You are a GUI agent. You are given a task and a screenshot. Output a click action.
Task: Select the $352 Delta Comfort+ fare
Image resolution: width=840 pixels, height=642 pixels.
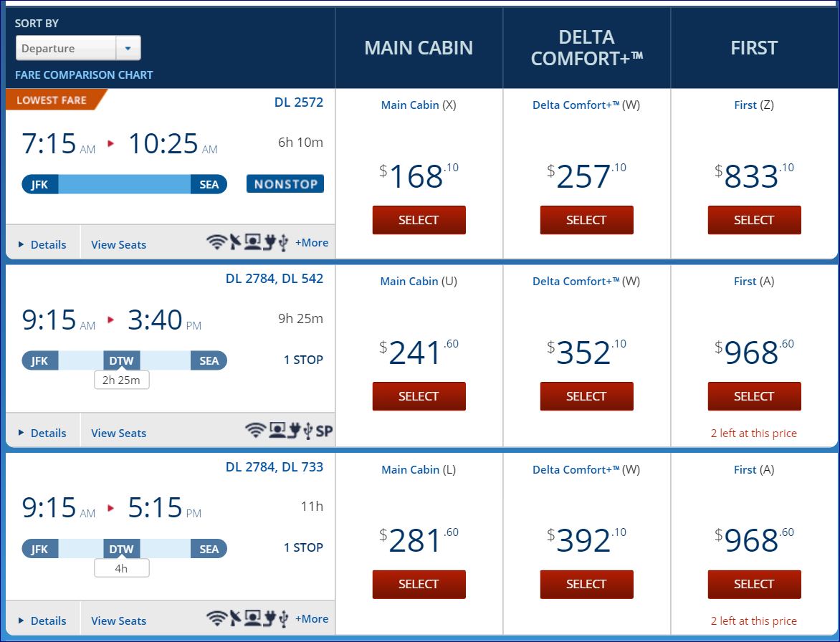pos(586,396)
